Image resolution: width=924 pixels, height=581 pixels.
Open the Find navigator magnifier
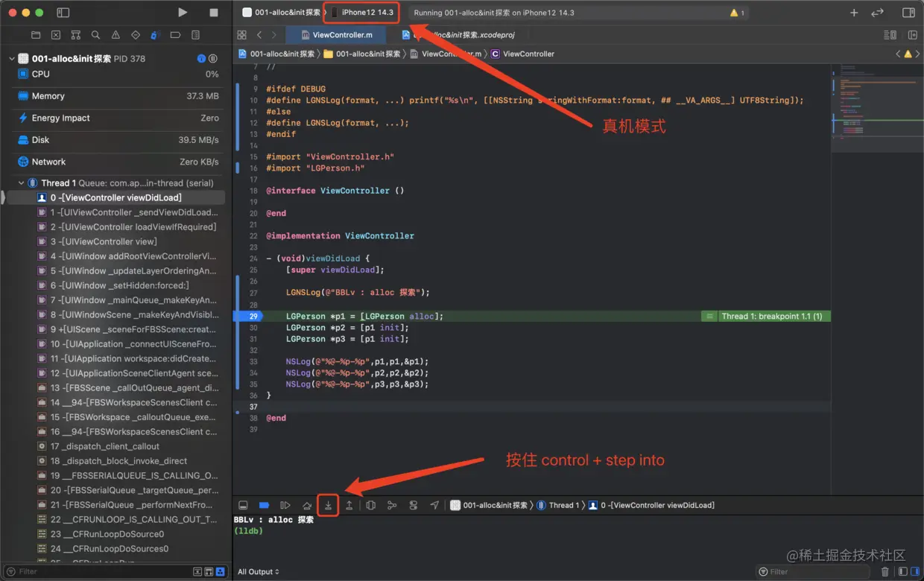coord(95,35)
